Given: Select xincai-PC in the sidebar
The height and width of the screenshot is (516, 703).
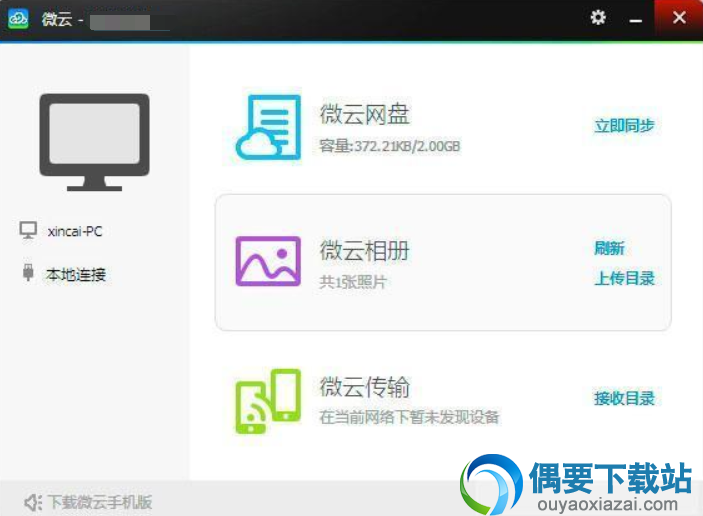Looking at the screenshot, I should [75, 231].
